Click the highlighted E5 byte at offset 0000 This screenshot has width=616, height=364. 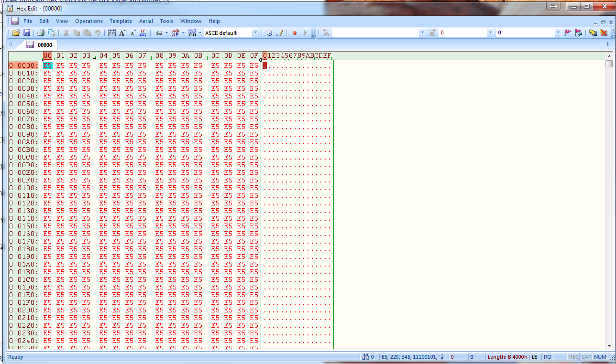(47, 65)
